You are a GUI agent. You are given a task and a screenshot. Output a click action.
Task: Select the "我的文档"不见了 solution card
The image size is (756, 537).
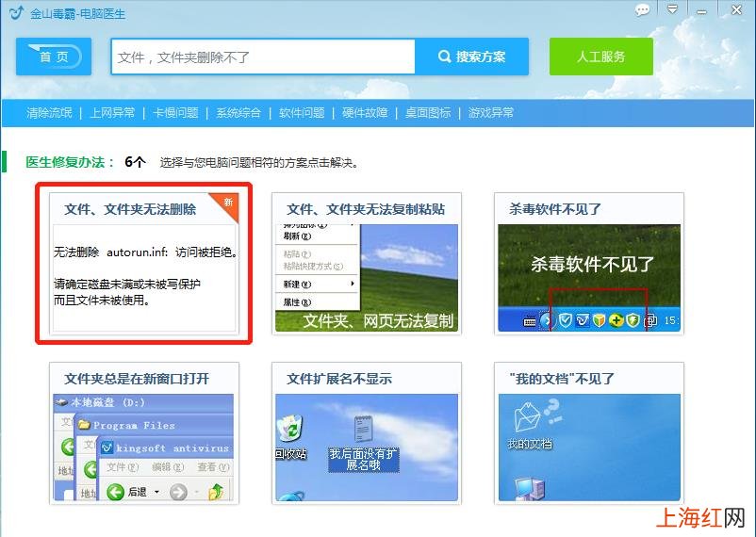click(589, 433)
